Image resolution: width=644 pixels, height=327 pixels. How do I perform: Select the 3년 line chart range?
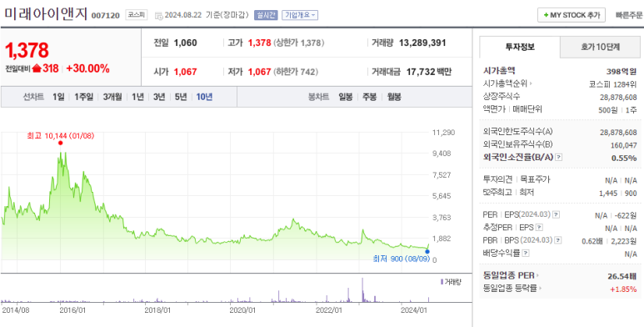(x=159, y=98)
